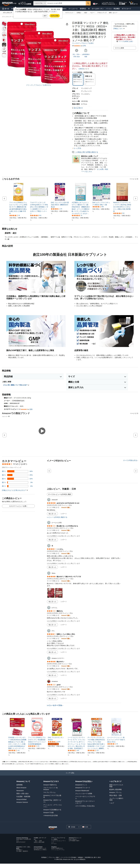Viewport: 140px width, 868px height.
Task: Expand the 商品詳細 section
Action: click(33, 376)
